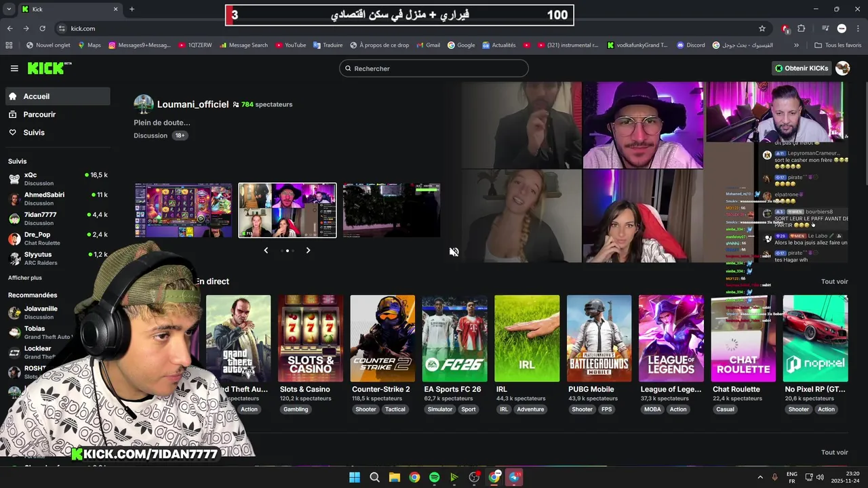Click Loumani_officiel avatar picture
This screenshot has height=488, width=868.
pyautogui.click(x=144, y=104)
